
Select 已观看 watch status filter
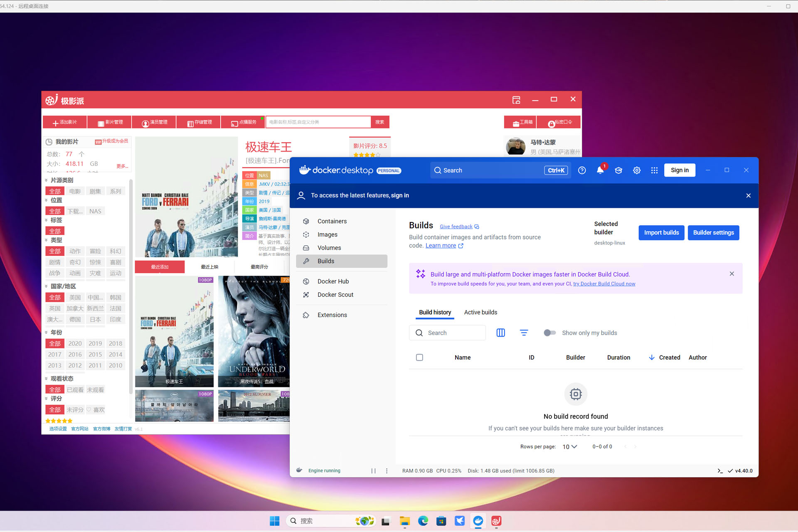coord(75,389)
